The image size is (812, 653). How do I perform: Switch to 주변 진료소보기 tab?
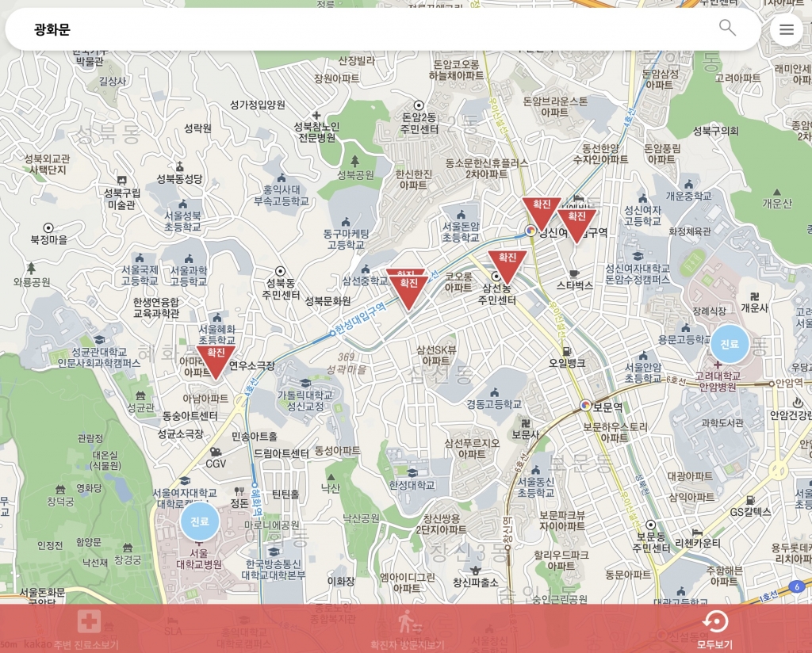[x=87, y=629]
